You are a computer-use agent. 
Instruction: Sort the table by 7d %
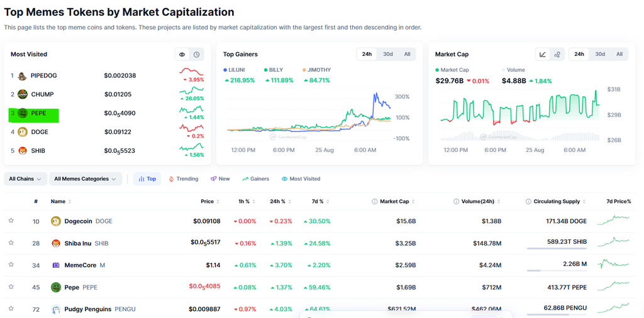[x=320, y=202]
